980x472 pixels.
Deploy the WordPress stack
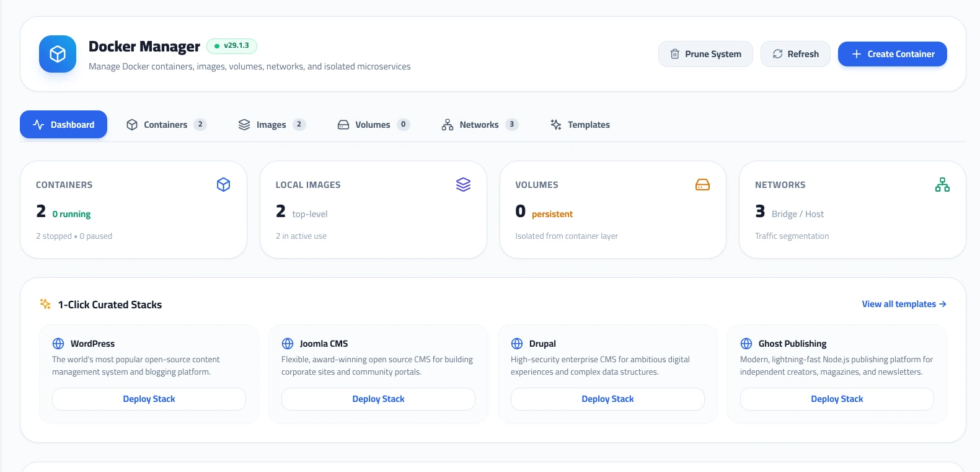[x=149, y=399]
